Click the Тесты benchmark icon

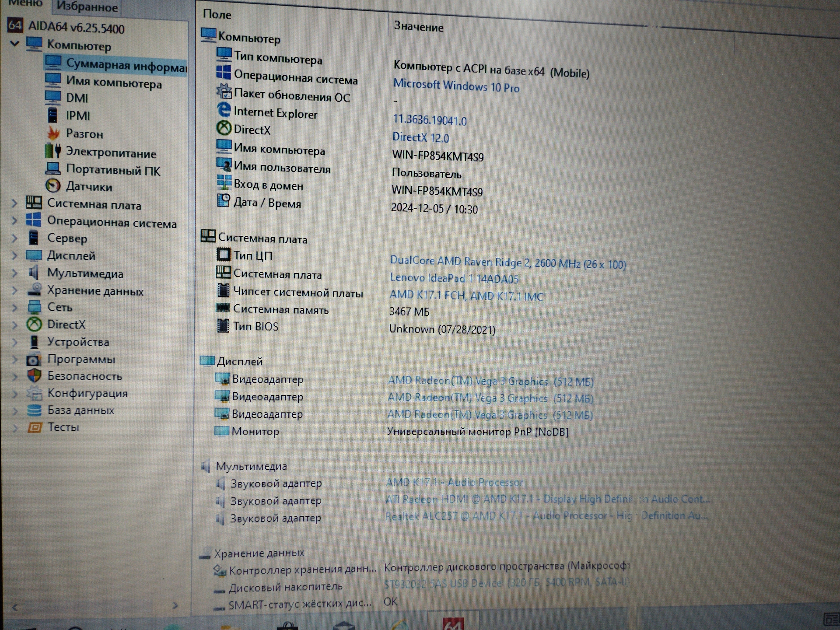(x=35, y=427)
